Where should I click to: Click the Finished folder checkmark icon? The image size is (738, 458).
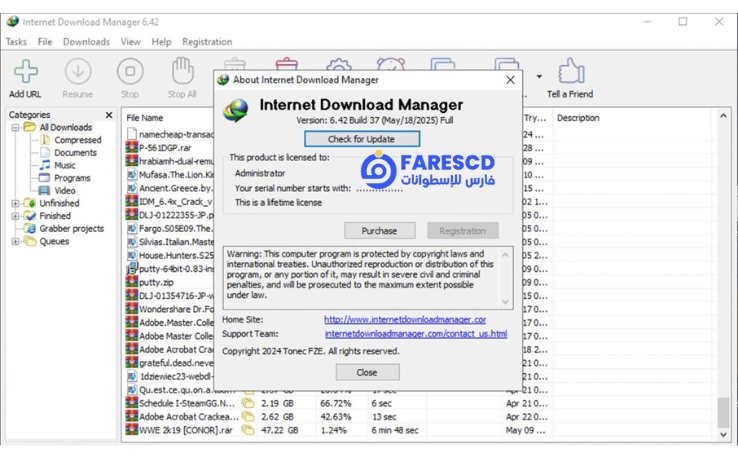click(30, 216)
